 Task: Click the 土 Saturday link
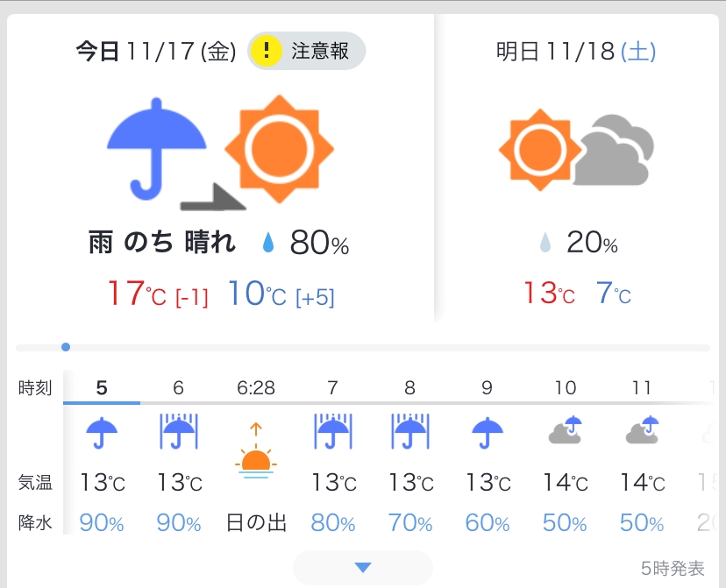pyautogui.click(x=637, y=52)
